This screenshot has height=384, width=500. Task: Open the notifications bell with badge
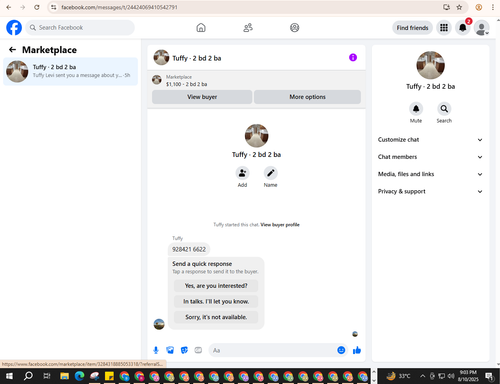pos(463,28)
